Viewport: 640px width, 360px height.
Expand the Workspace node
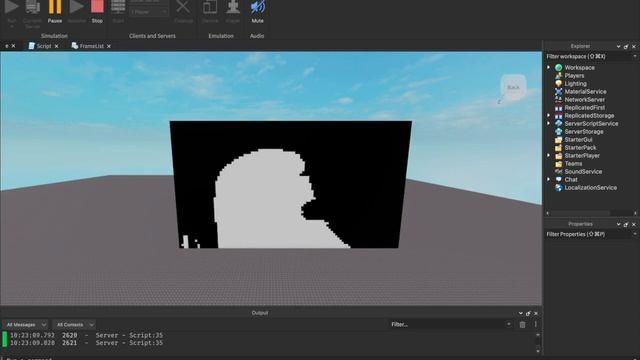(x=549, y=67)
